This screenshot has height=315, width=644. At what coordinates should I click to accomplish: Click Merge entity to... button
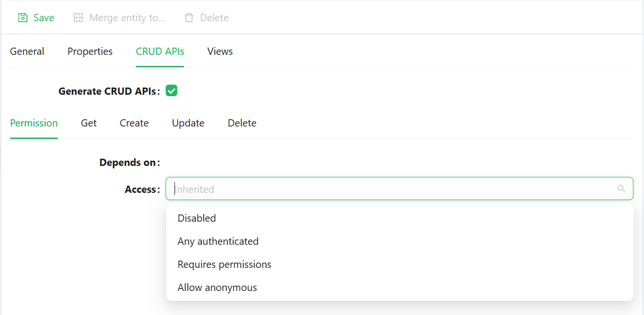click(119, 18)
